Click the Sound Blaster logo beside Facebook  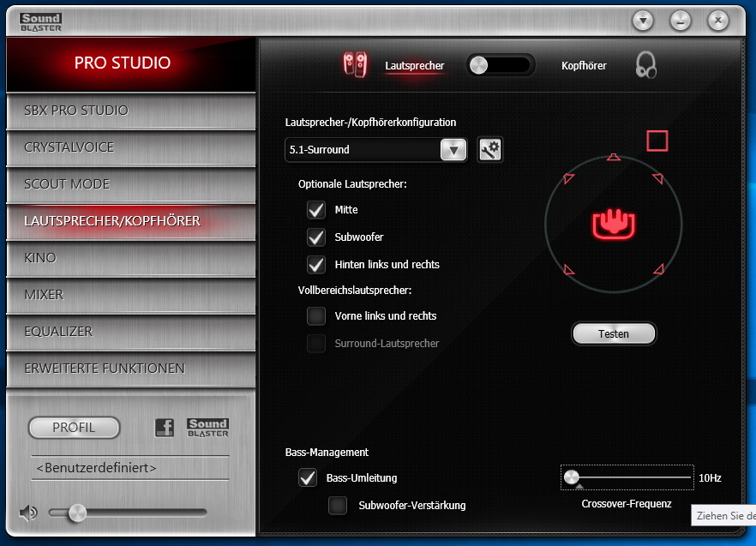(x=207, y=428)
